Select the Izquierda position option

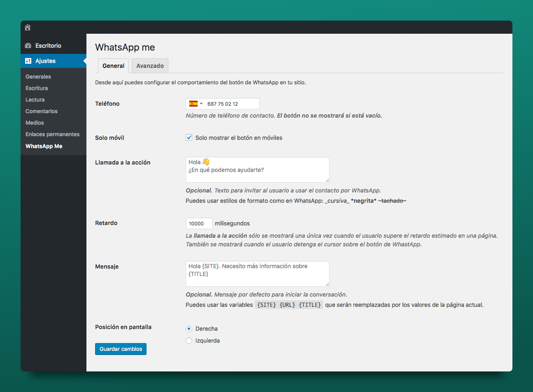[x=189, y=341]
